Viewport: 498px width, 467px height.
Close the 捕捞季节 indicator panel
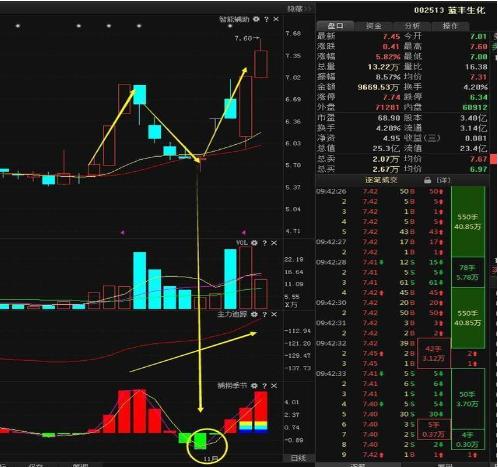274,385
